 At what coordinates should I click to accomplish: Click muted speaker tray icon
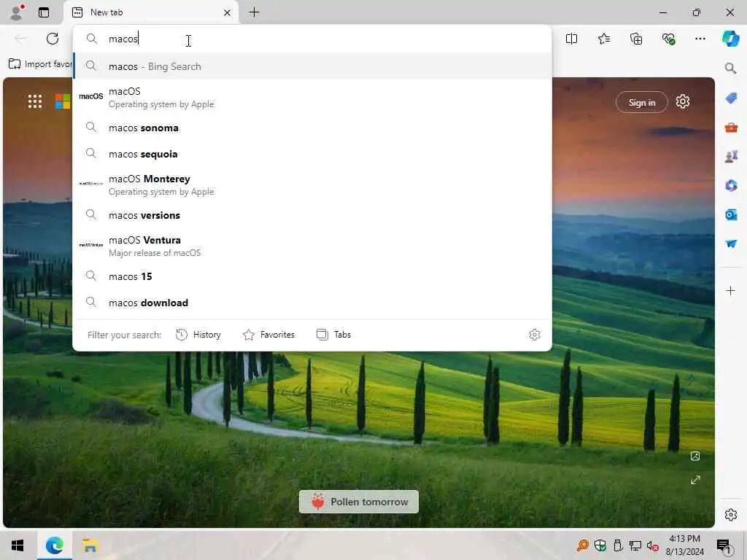[x=652, y=545]
